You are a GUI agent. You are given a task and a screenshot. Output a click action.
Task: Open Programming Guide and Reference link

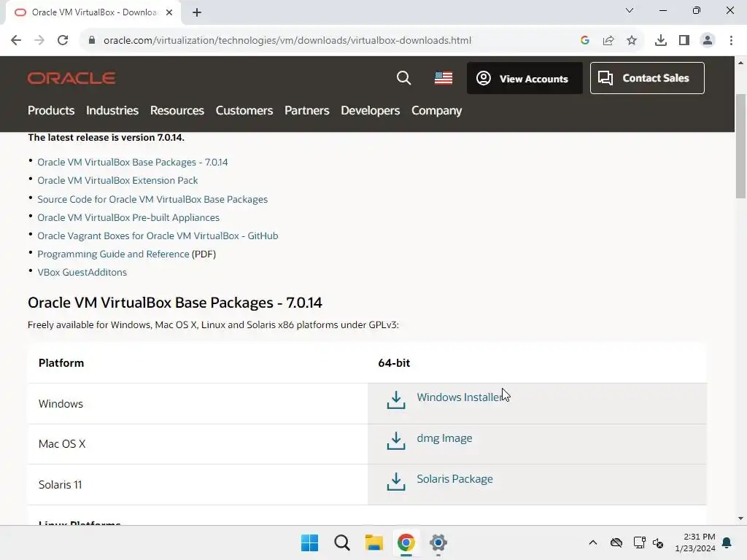113,254
